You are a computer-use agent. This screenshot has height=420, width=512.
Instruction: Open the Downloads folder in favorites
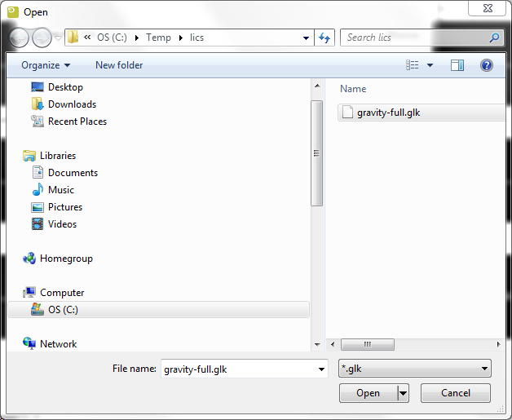(72, 104)
